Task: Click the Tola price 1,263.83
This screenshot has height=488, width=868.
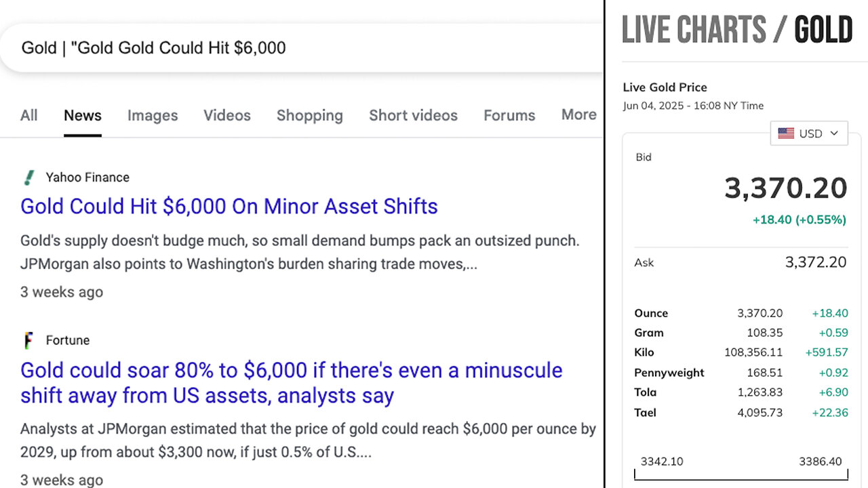Action: 760,392
